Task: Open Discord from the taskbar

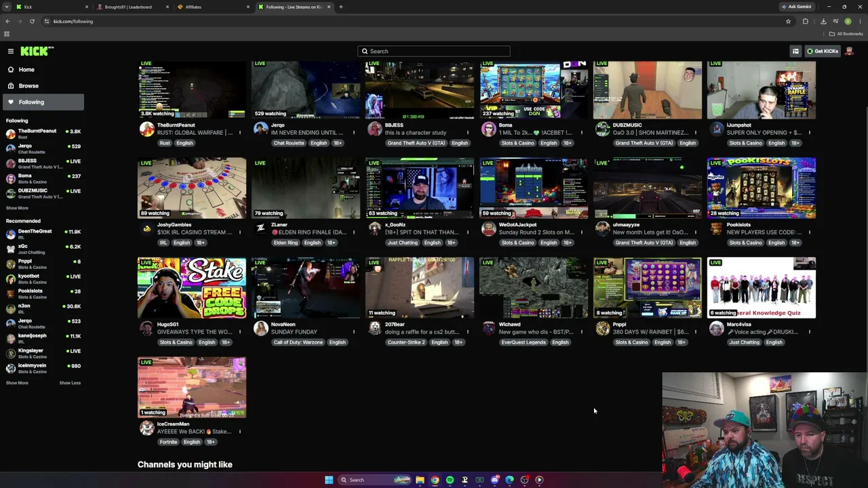Action: tap(494, 480)
